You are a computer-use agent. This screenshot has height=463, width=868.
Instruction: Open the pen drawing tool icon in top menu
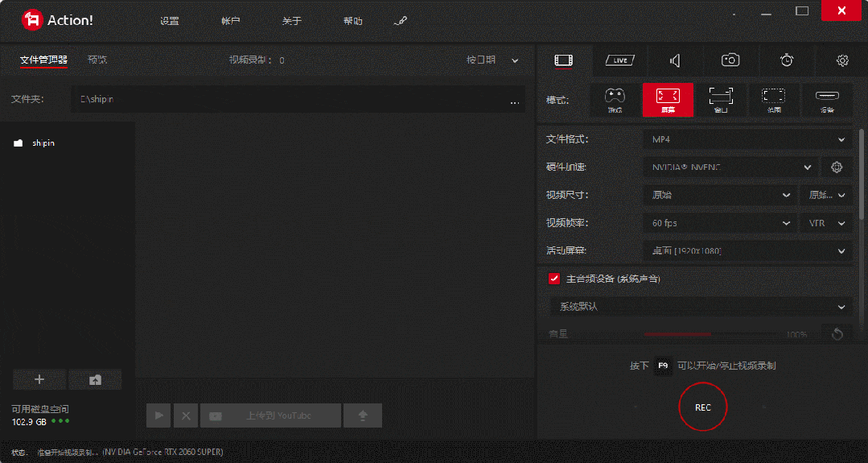pyautogui.click(x=401, y=21)
